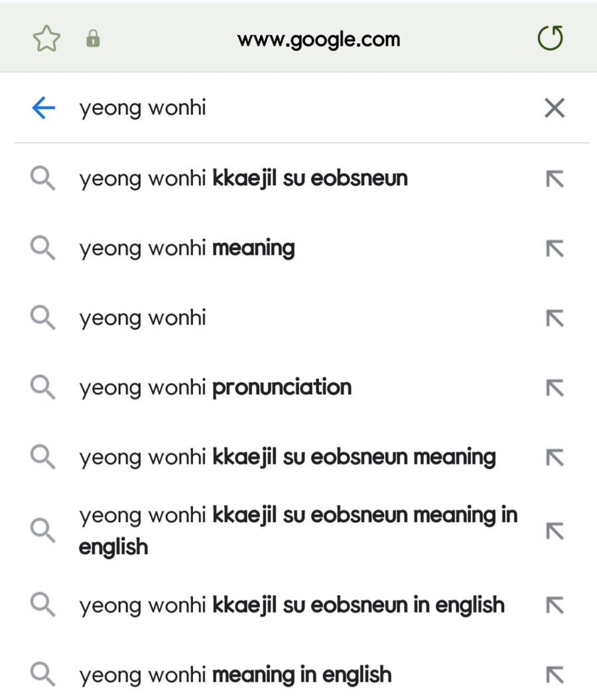Tap the append arrow beside 'yeong wonhi kkaejil su eobsneun'
This screenshot has height=700, width=597.
[x=554, y=178]
